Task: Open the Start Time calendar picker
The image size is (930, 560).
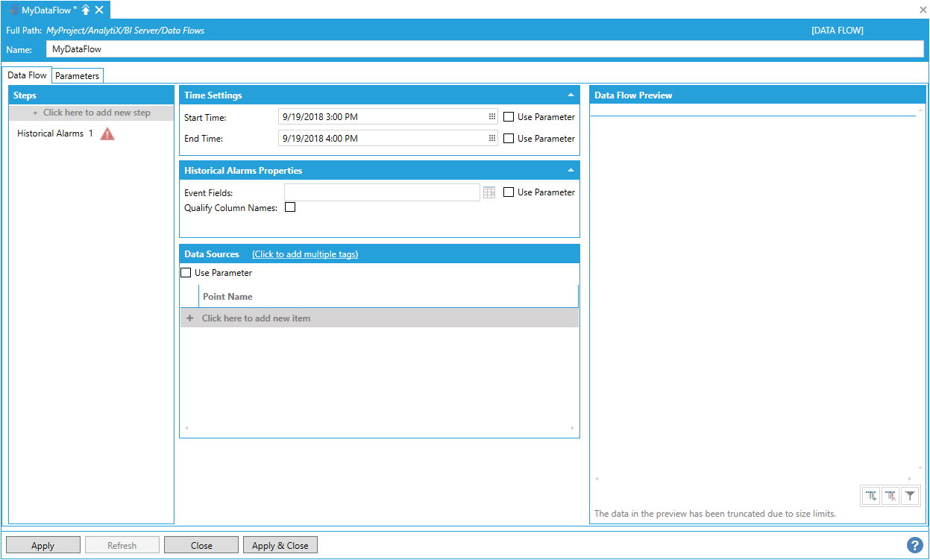Action: 492,117
